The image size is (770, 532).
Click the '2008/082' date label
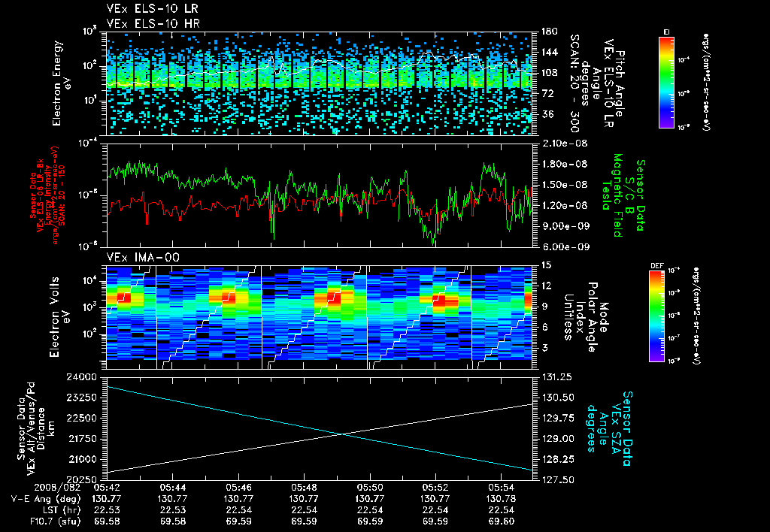click(56, 488)
